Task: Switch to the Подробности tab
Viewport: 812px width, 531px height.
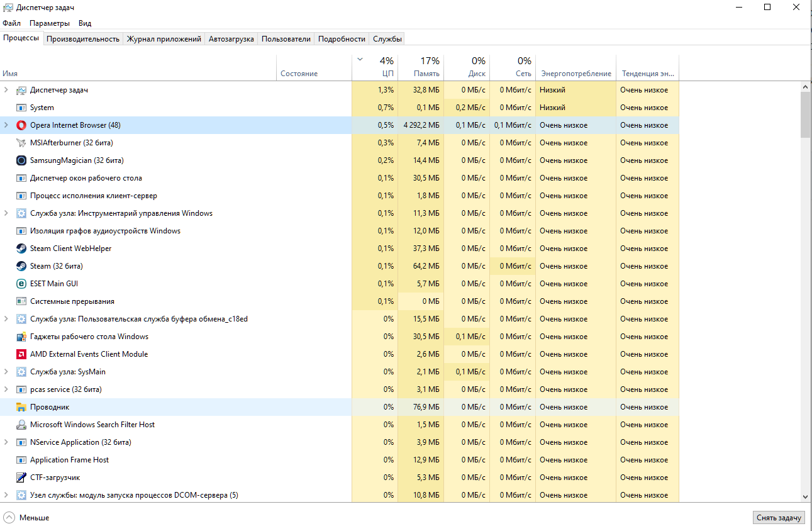Action: click(342, 39)
